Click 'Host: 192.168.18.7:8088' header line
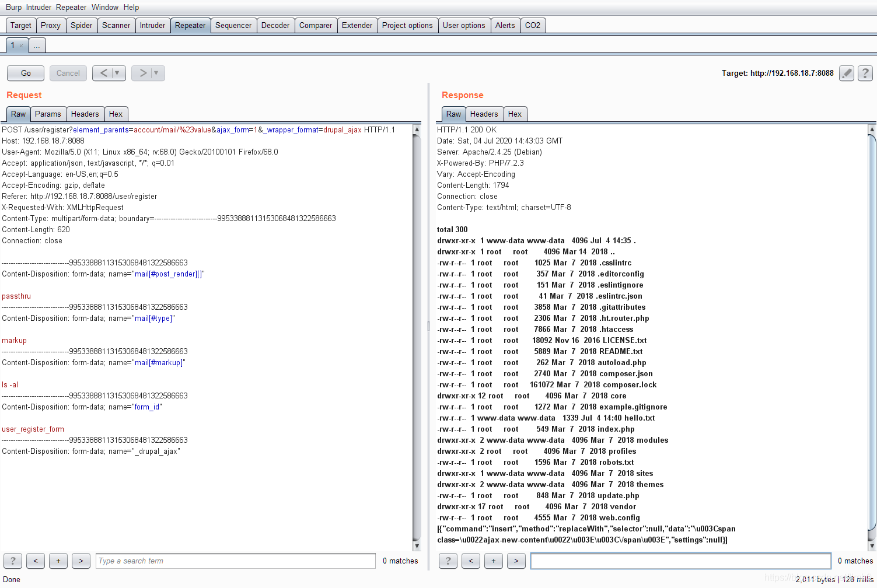This screenshot has width=877, height=588. click(43, 141)
